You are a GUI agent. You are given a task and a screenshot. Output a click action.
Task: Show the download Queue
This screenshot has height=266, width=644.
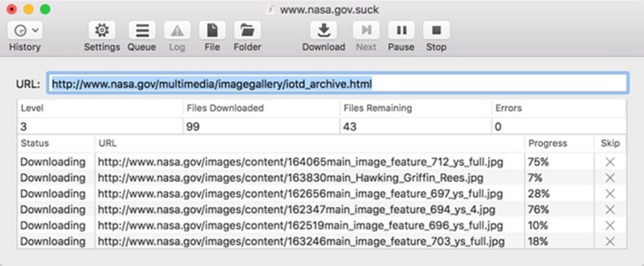[142, 31]
